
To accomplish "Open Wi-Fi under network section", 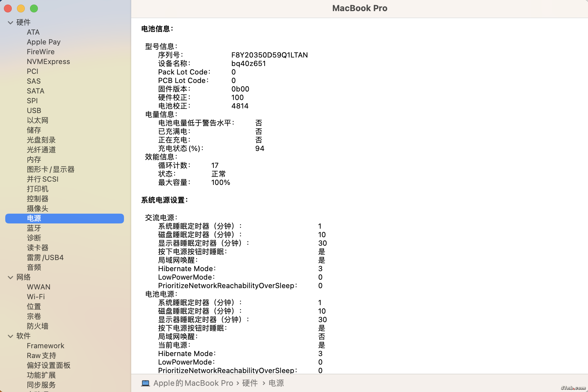I will 36,297.
